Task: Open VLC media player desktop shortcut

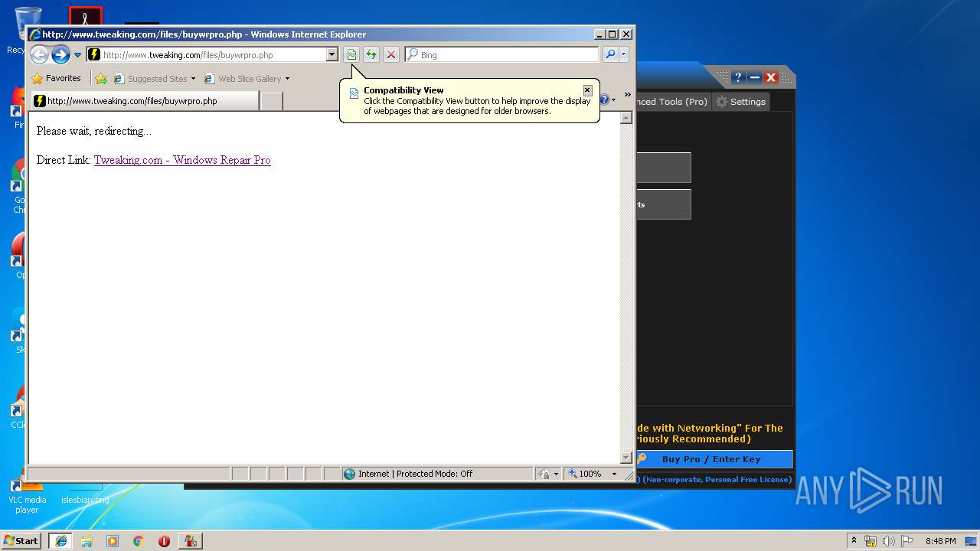Action: 27,494
